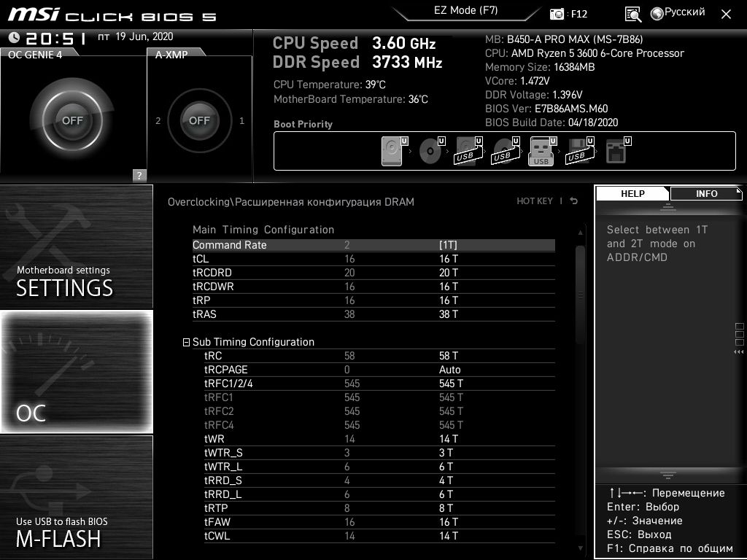Switch to the HELP tab
The image size is (747, 560).
point(632,193)
